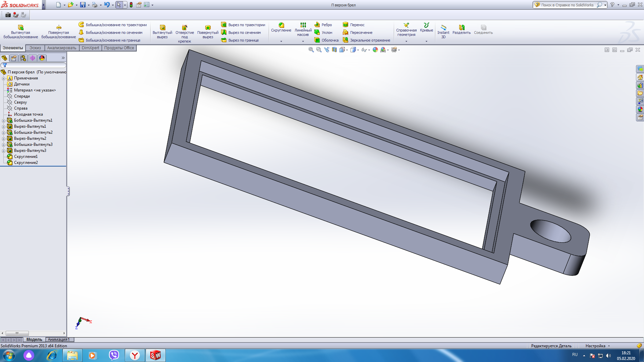Open the PropertyManager panel tab icon
The height and width of the screenshot is (362, 644).
pyautogui.click(x=14, y=58)
